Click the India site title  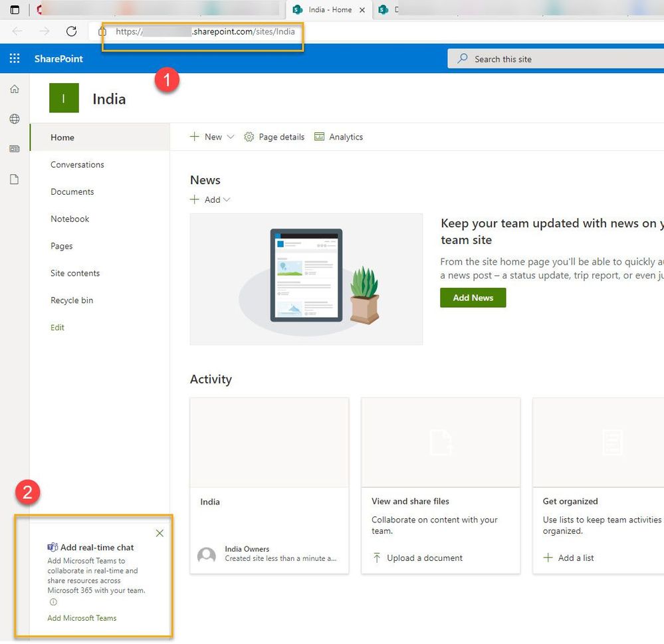tap(109, 99)
